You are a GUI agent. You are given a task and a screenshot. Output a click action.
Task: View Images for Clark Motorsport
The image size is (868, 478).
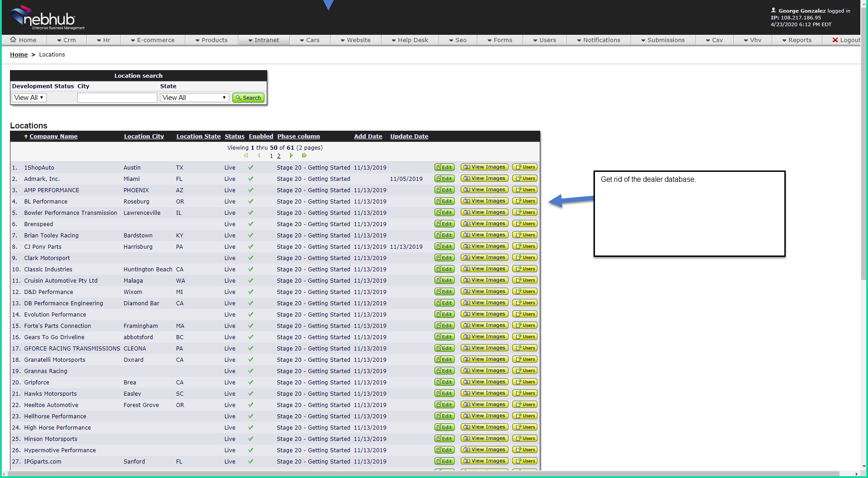tap(485, 258)
